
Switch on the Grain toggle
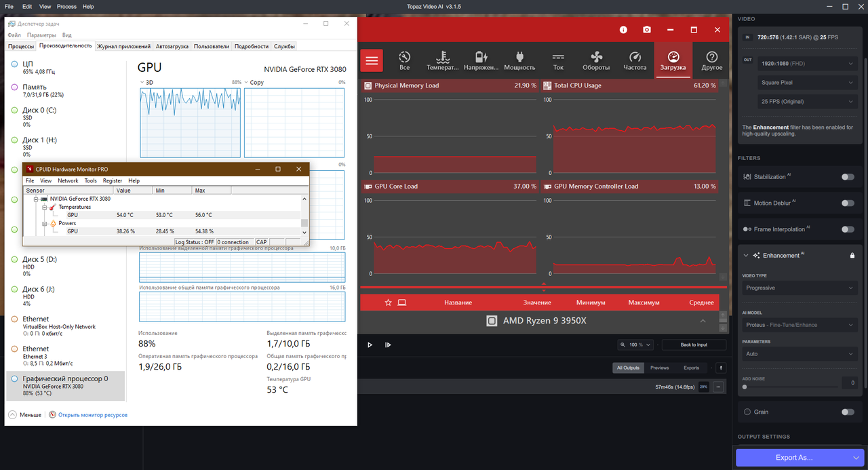click(848, 412)
